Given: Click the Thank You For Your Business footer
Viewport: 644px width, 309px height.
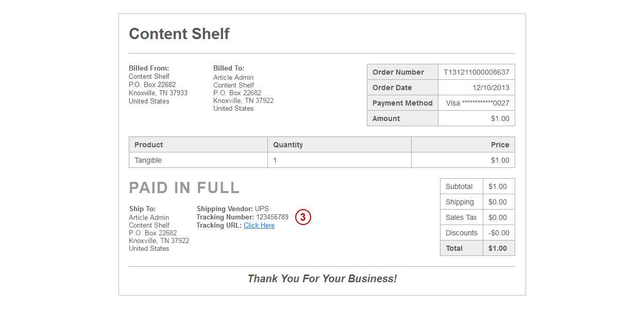Looking at the screenshot, I should click(322, 279).
